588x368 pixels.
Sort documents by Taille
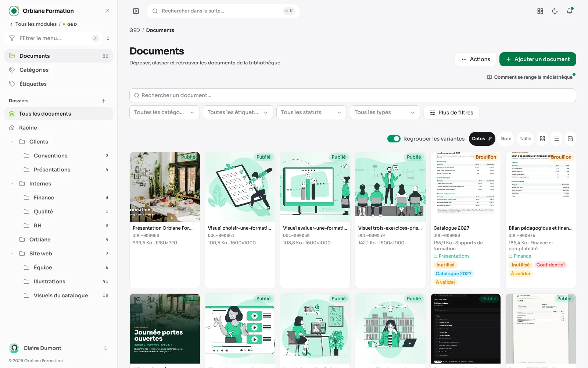tap(525, 139)
